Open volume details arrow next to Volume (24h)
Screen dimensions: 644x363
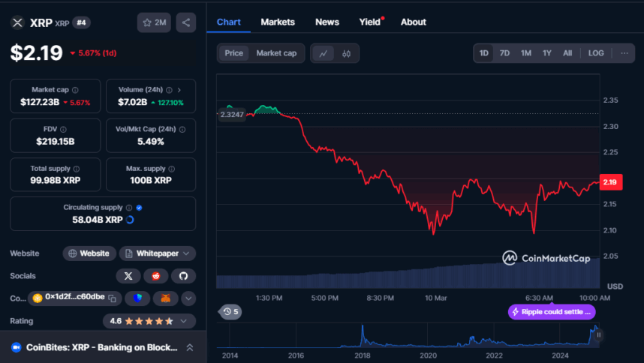point(179,90)
